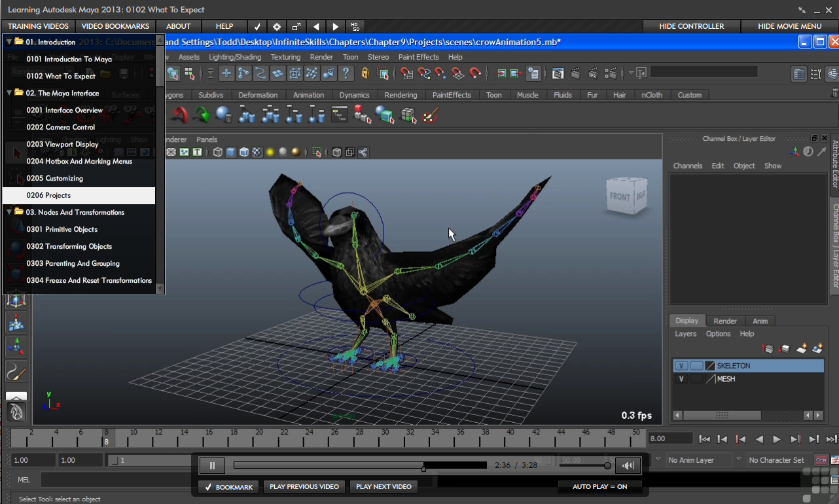Toggle visibility of the SKELETON layer
Viewport: 839px width, 504px height.
(x=682, y=366)
